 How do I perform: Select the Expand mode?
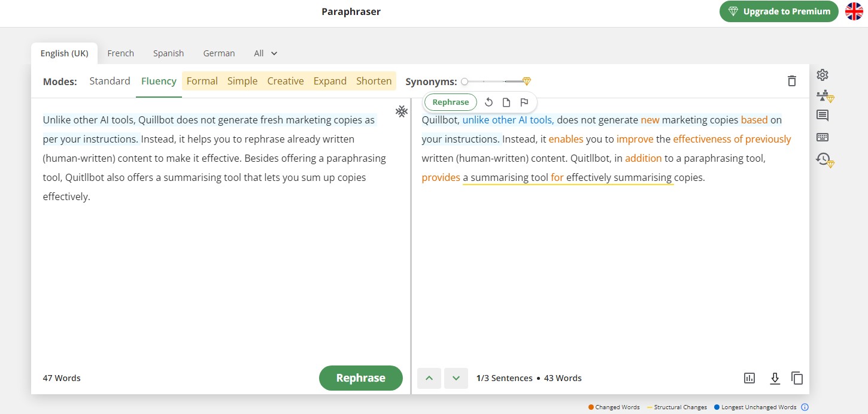point(330,81)
